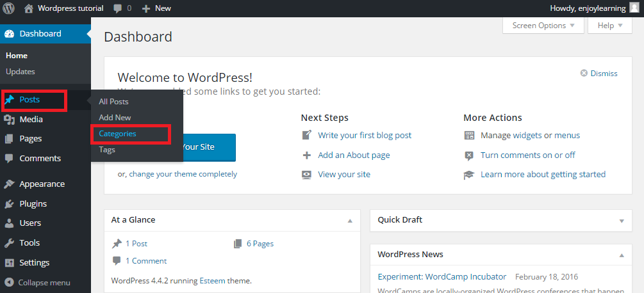Click Wordpress tutorial site name
Screen dimensions: 644x293
coord(70,8)
